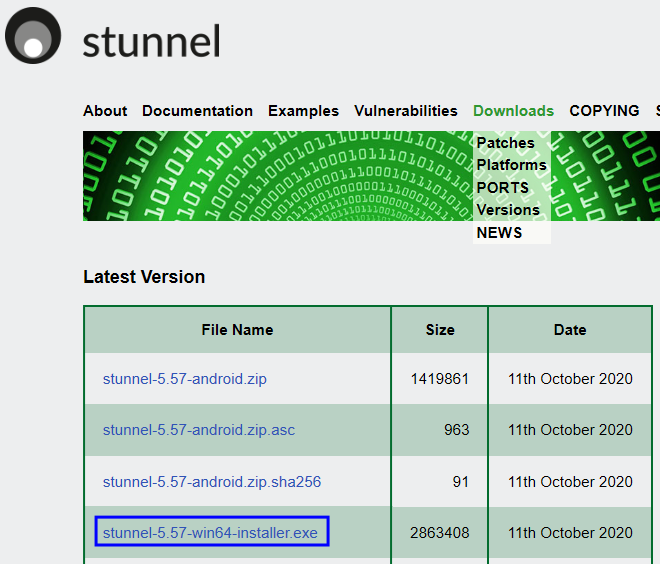Download stunnel-5.57-android.zip
660x564 pixels.
185,379
